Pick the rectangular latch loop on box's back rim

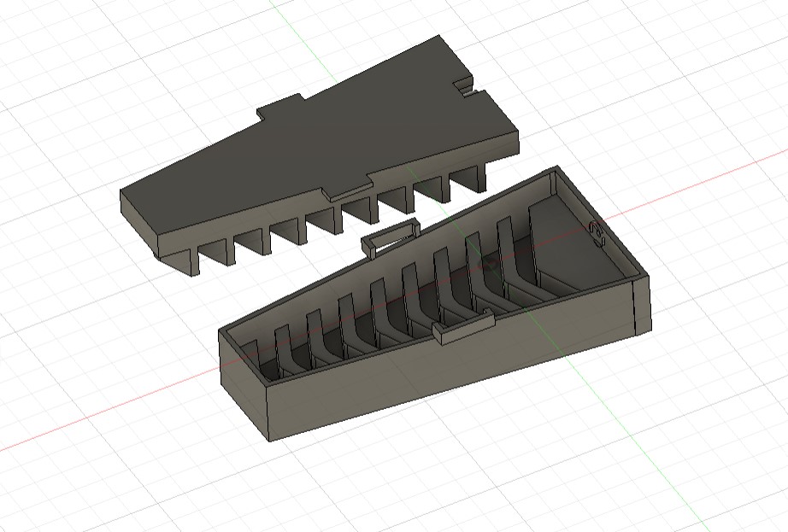pos(391,237)
